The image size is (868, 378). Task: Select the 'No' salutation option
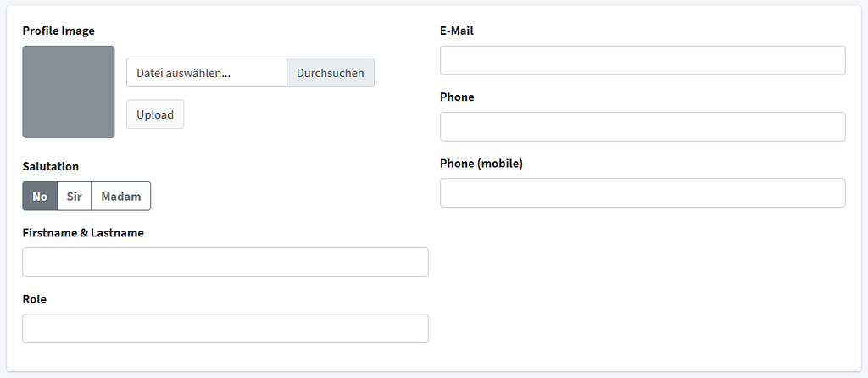[x=40, y=197]
